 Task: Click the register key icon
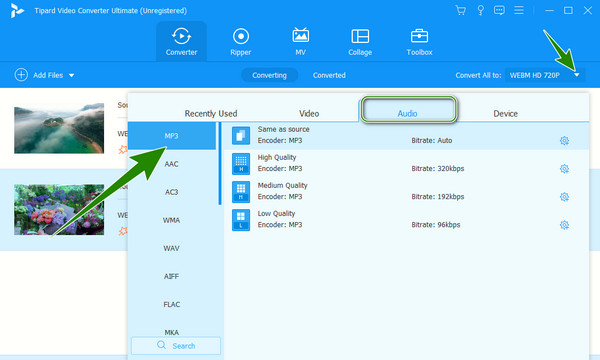[480, 10]
